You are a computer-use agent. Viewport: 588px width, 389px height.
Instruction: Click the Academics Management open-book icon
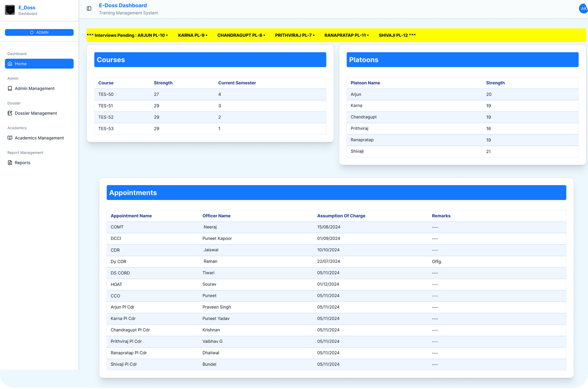10,138
